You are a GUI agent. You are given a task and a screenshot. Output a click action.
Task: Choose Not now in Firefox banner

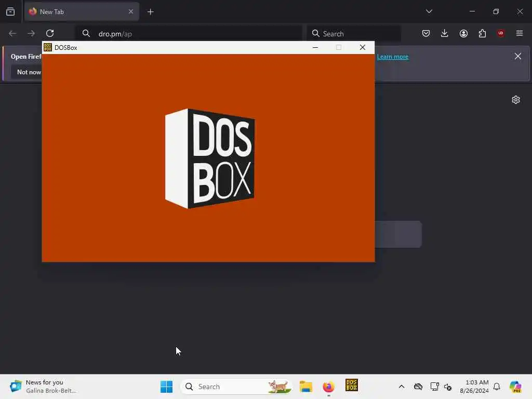pyautogui.click(x=29, y=72)
